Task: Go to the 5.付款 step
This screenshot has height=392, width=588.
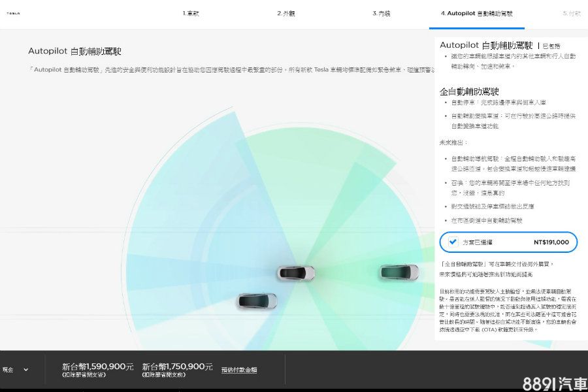Action: pyautogui.click(x=571, y=13)
